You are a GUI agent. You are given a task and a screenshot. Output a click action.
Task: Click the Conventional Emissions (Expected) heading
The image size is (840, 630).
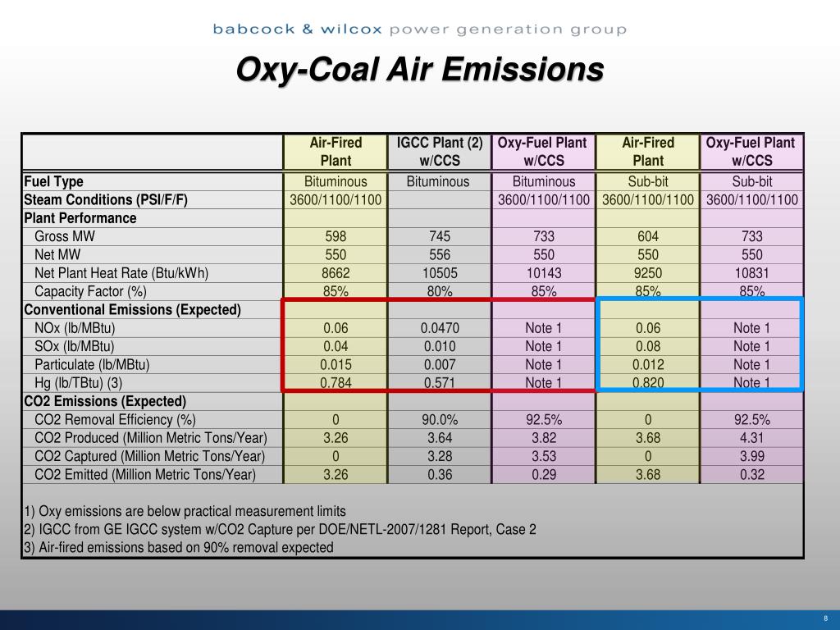[x=132, y=309]
